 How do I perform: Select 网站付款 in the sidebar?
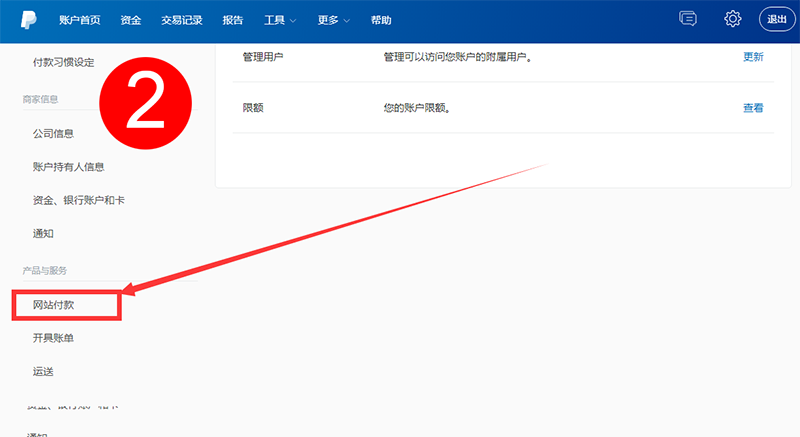point(53,305)
